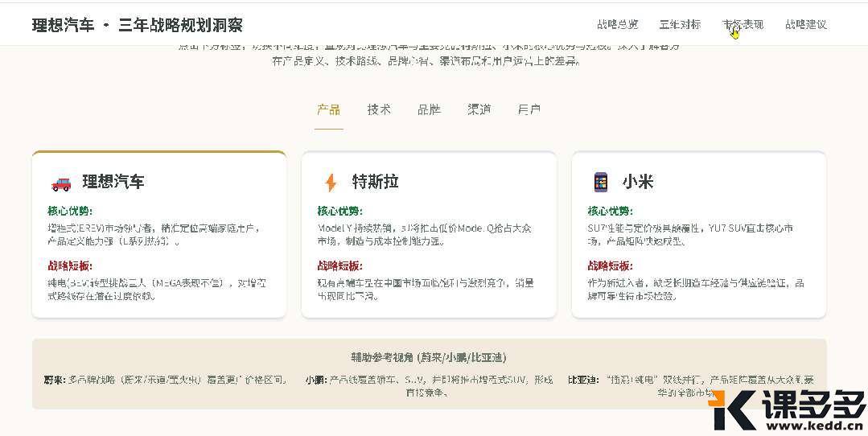The image size is (868, 436).
Task: Open the 品牌 tab
Action: pos(429,109)
